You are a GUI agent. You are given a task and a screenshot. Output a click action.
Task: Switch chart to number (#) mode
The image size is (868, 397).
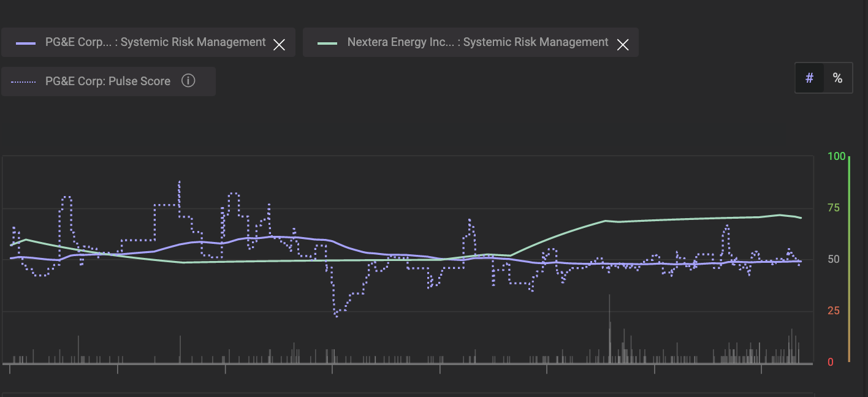(x=810, y=78)
